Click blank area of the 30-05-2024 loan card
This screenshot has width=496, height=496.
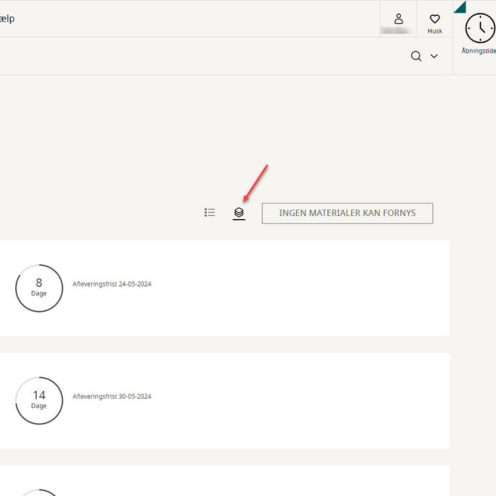(300, 401)
